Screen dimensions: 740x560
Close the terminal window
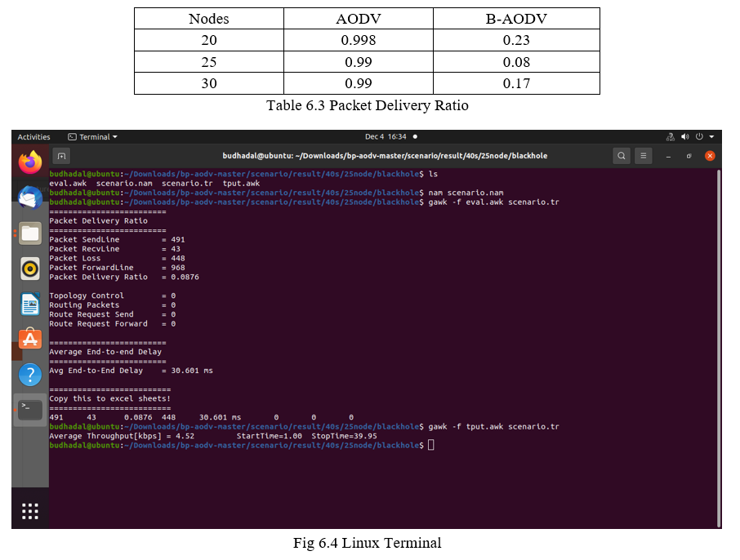coord(710,156)
